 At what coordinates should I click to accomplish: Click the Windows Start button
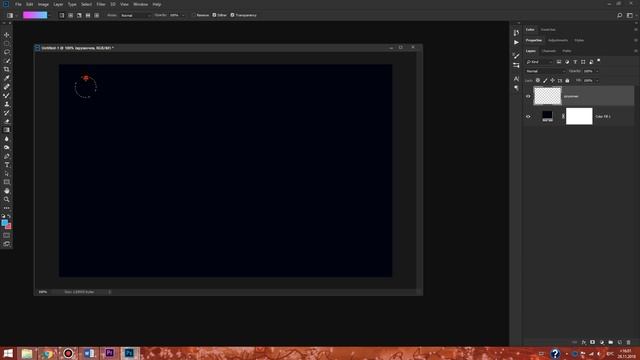click(8, 353)
